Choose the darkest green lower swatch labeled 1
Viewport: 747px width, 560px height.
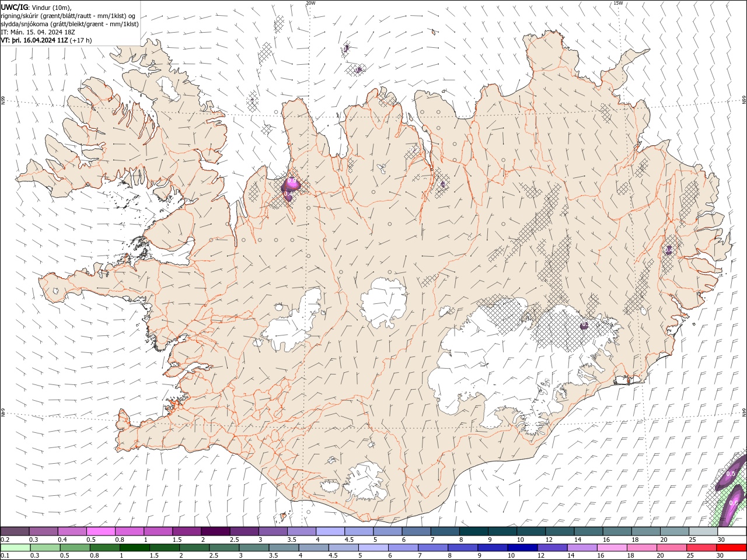click(134, 548)
